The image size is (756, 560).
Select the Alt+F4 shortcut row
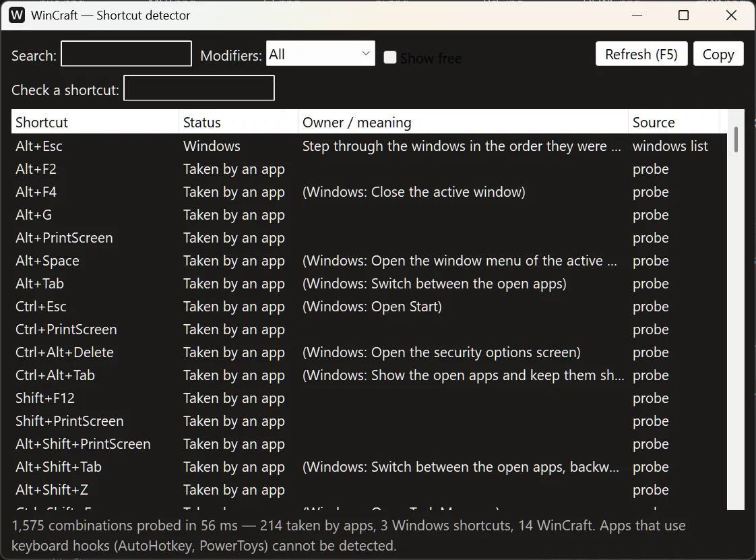click(x=369, y=192)
